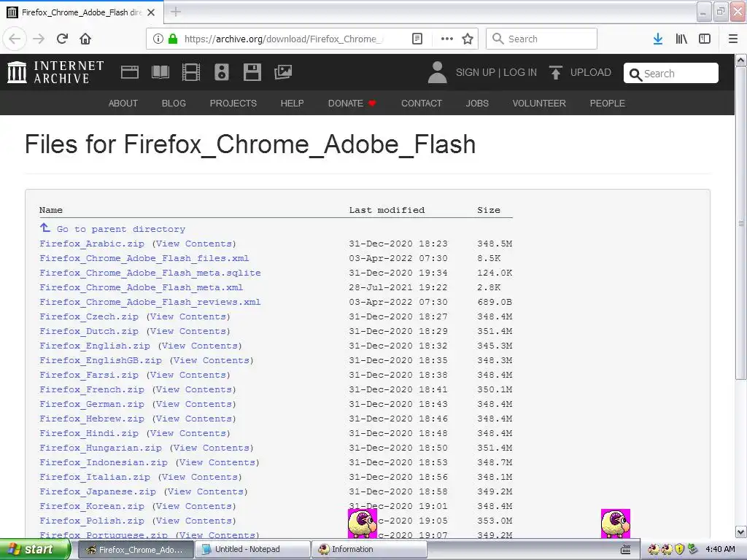Open the Firefox home page
This screenshot has height=560, width=747.
click(85, 39)
